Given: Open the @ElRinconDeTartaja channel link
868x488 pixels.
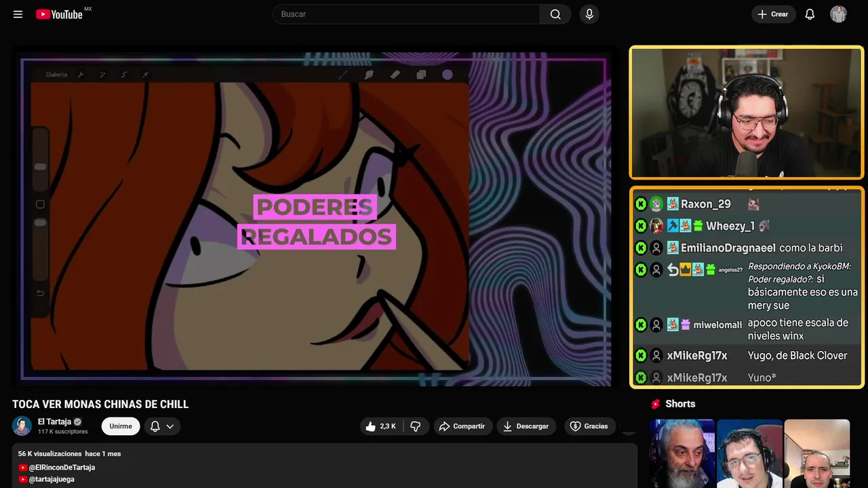Looking at the screenshot, I should click(62, 468).
